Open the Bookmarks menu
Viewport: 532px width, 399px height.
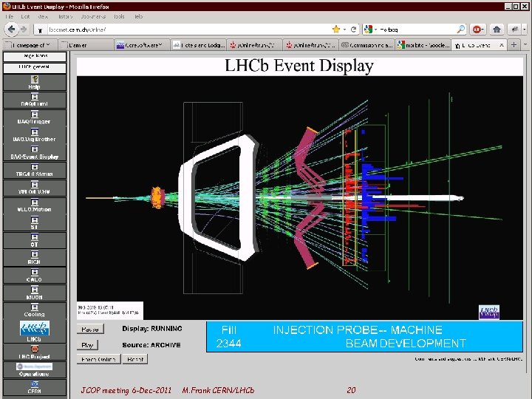click(93, 16)
